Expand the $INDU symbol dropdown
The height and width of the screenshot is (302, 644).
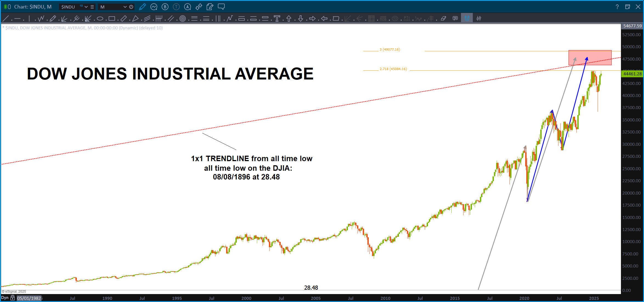point(86,7)
